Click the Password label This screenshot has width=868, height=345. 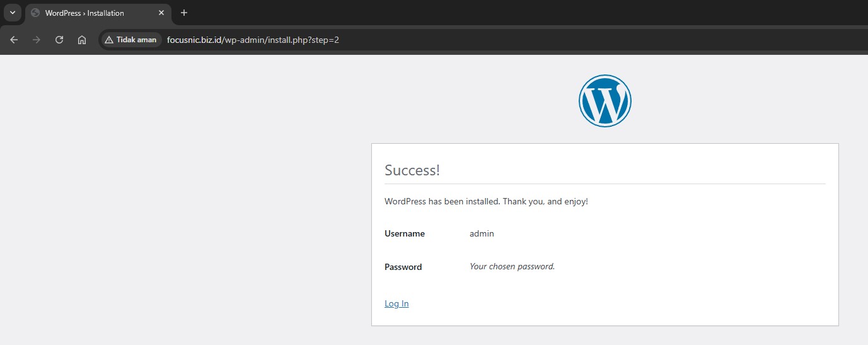403,267
